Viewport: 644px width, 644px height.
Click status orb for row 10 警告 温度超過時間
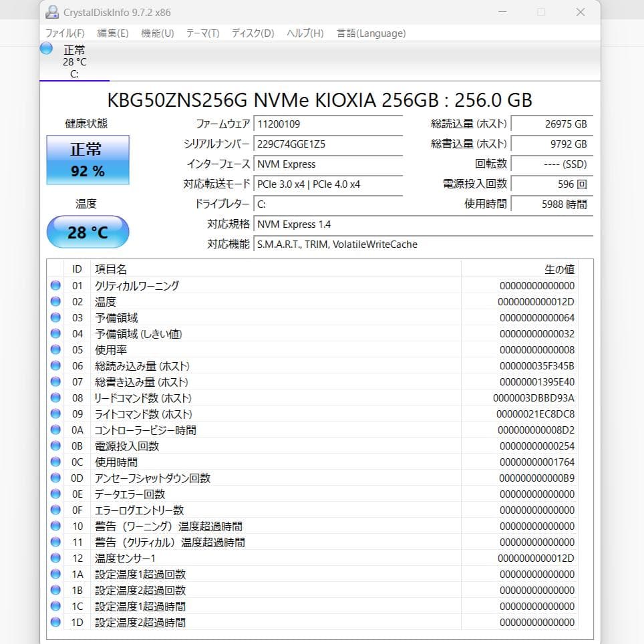[55, 526]
